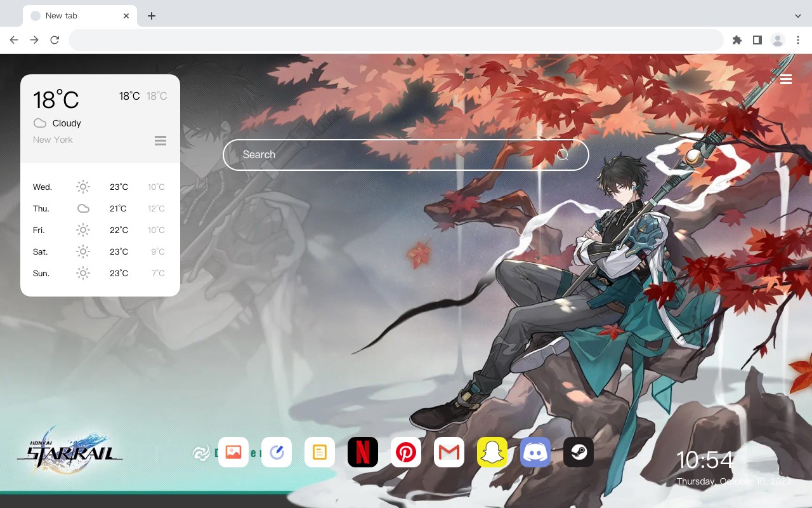Viewport: 812px width, 508px height.
Task: Launch the Pinterest shortcut
Action: coord(406,452)
